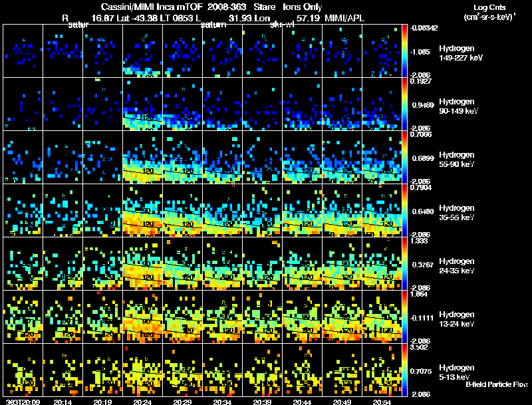Open the 55-90 keV panel at 363T20:09
Screen dimensions: 532x405
click(x=23, y=158)
